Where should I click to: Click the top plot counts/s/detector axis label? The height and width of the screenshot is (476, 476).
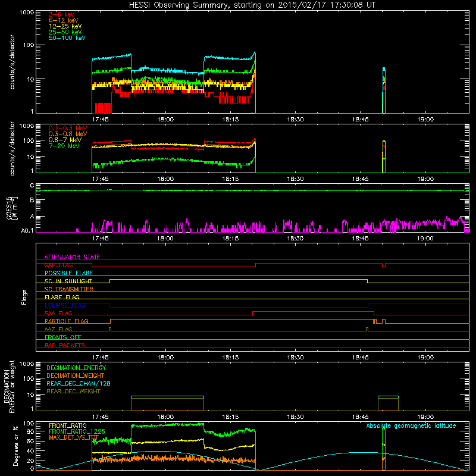point(12,62)
